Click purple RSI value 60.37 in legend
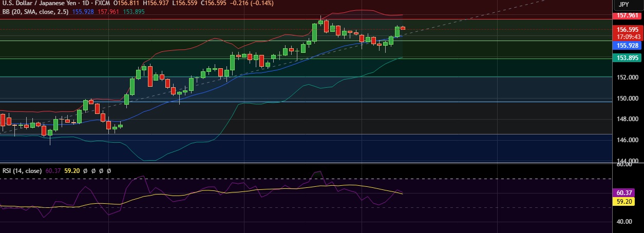This screenshot has height=233, width=644. click(x=53, y=170)
